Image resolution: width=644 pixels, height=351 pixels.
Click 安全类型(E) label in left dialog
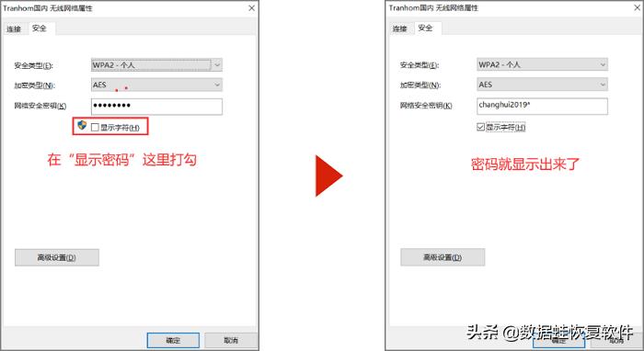point(34,65)
